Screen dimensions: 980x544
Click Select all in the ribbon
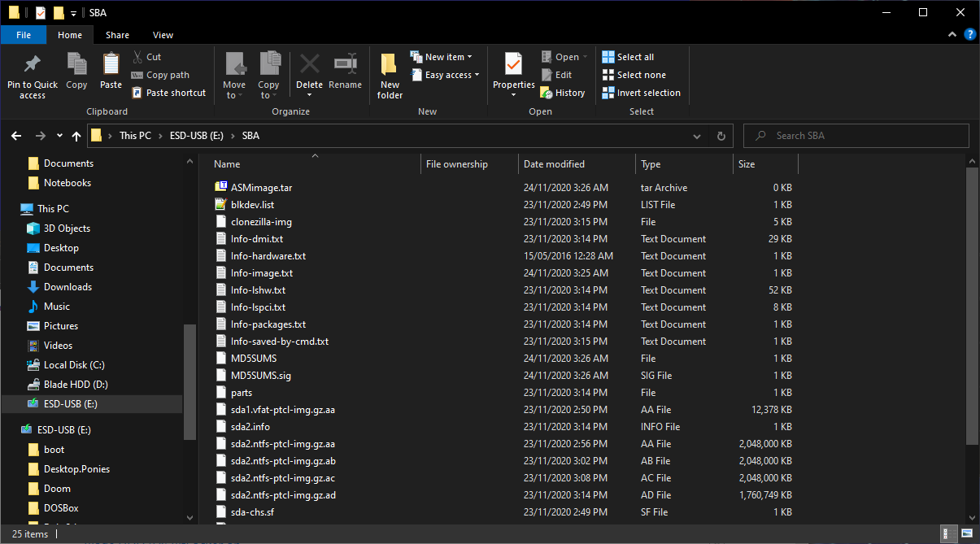[x=628, y=57]
